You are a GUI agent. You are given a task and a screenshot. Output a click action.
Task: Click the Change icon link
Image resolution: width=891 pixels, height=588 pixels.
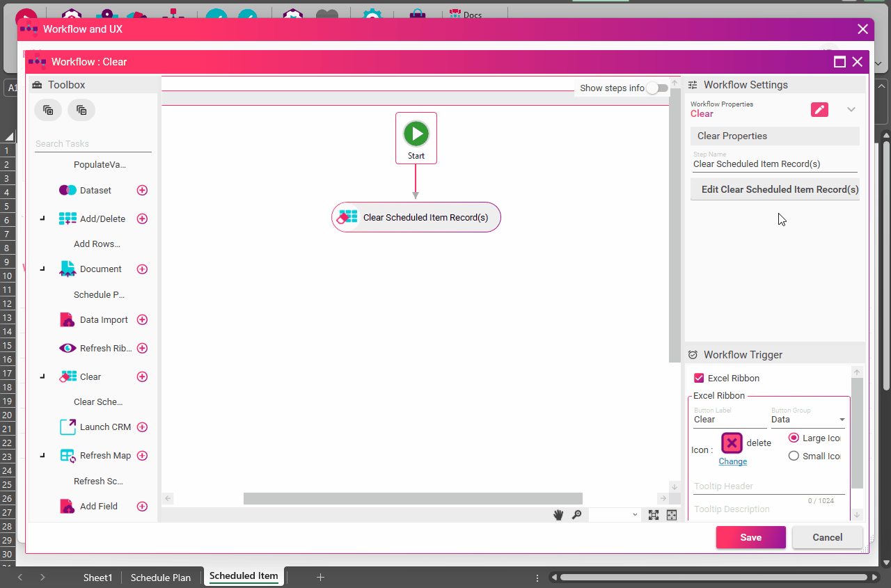pyautogui.click(x=732, y=461)
